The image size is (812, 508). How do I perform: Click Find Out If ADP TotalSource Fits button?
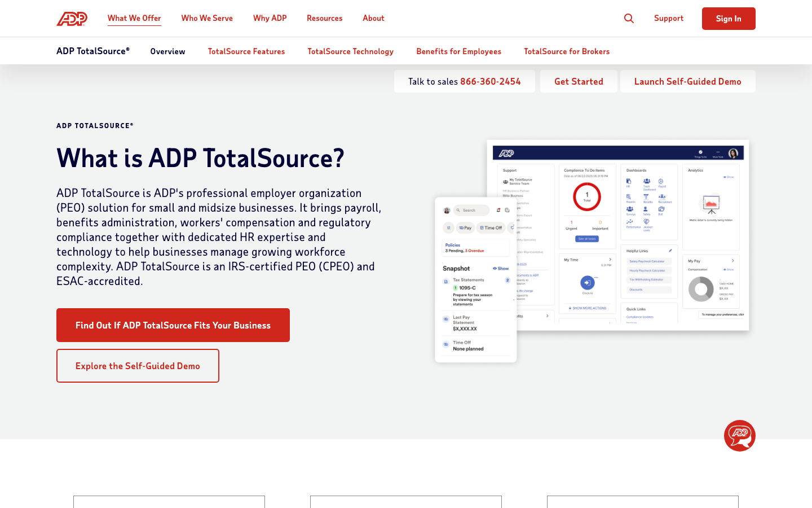[173, 325]
